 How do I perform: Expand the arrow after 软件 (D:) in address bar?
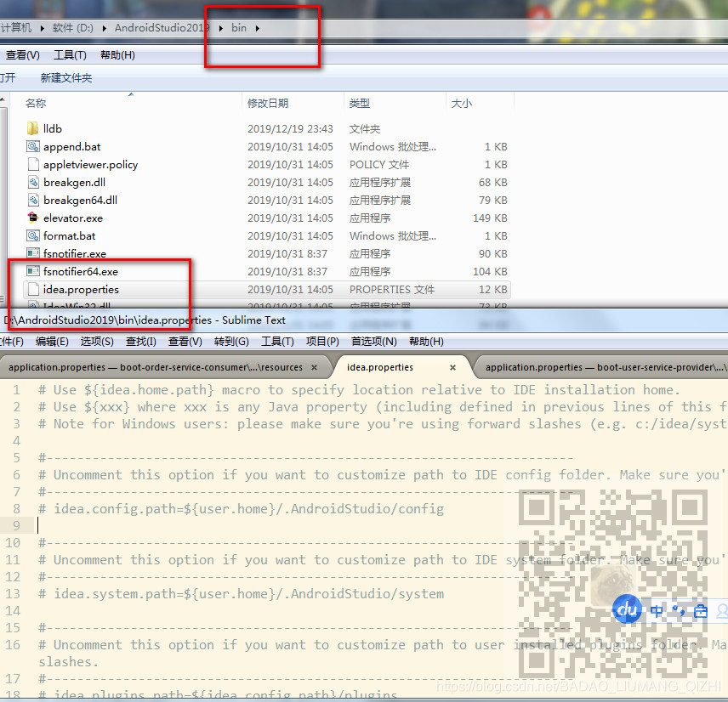(104, 28)
